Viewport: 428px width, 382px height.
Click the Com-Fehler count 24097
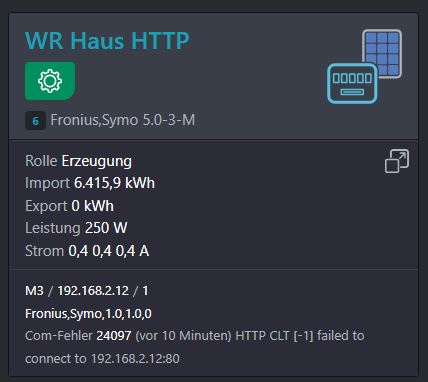coord(114,336)
